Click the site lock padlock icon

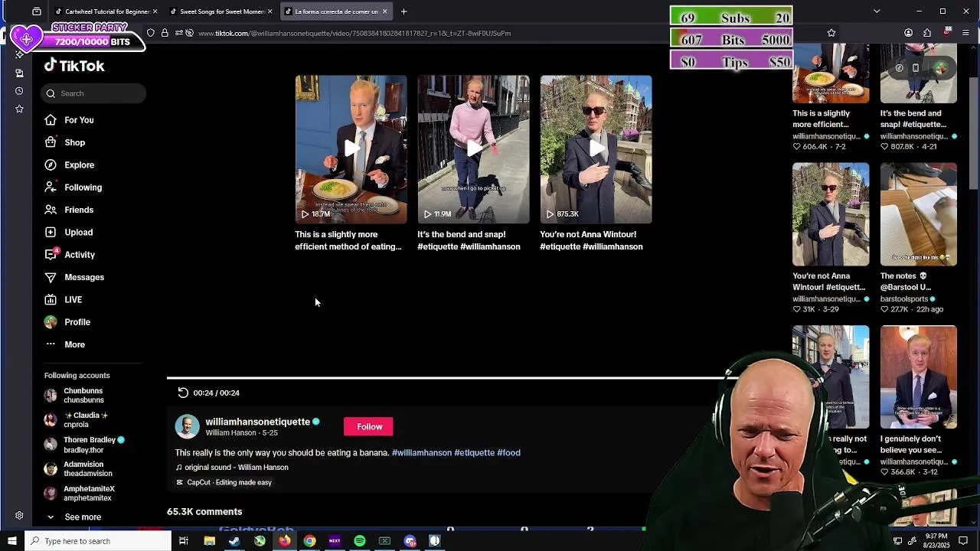(x=165, y=33)
